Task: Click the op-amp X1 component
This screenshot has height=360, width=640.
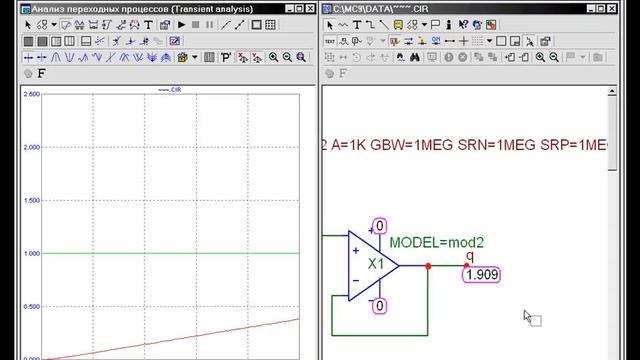Action: click(x=373, y=265)
